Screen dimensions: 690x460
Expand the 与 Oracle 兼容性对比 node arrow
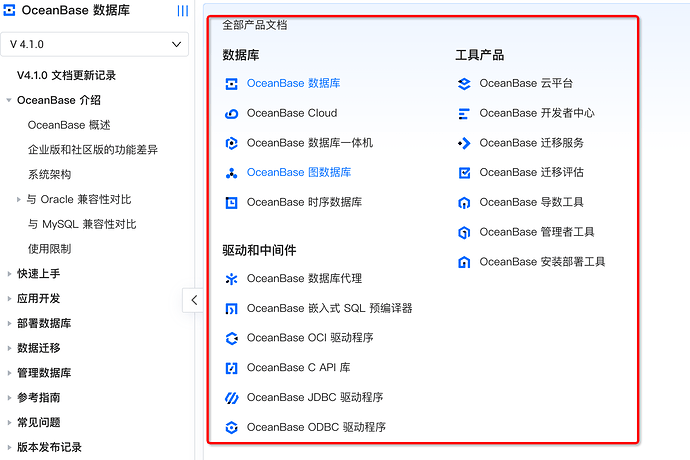pyautogui.click(x=19, y=199)
